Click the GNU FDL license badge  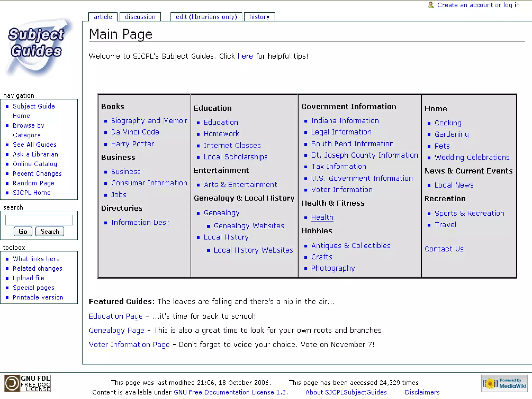(x=28, y=383)
